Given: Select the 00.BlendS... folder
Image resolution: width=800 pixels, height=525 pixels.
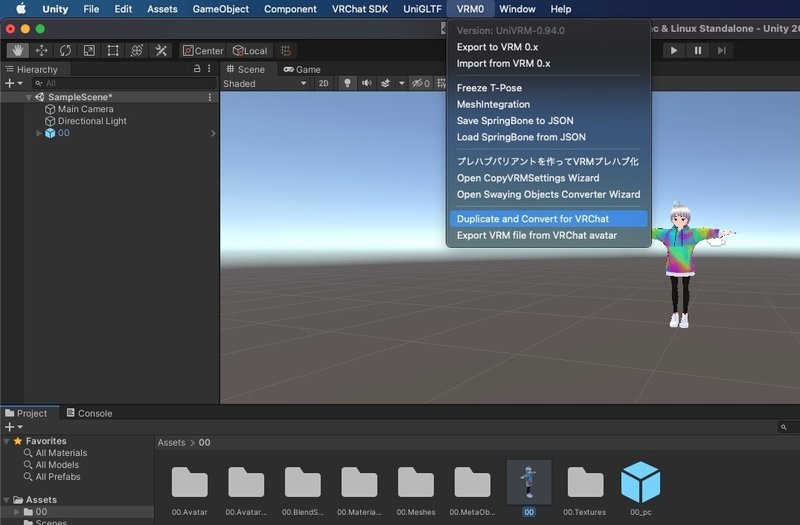Looking at the screenshot, I should click(x=303, y=488).
